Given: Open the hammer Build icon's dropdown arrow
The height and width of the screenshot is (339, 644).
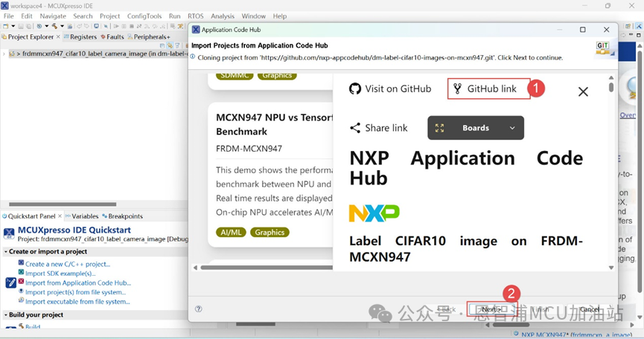Looking at the screenshot, I should tap(62, 26).
